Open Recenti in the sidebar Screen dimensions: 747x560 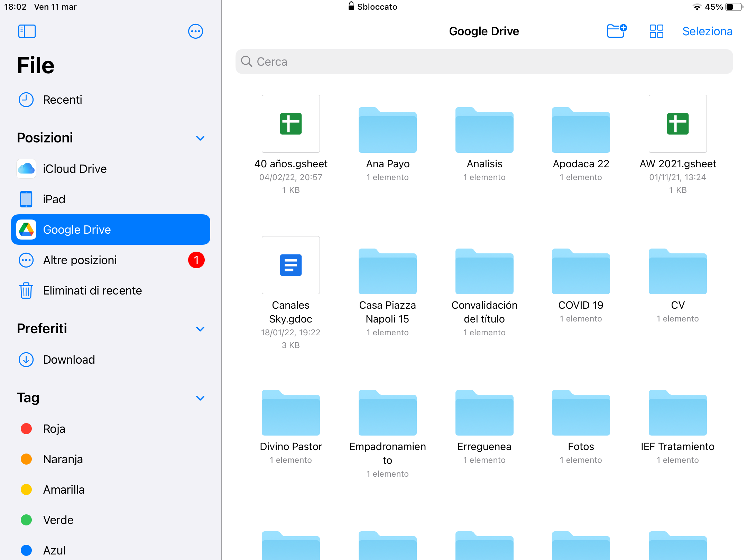[62, 100]
